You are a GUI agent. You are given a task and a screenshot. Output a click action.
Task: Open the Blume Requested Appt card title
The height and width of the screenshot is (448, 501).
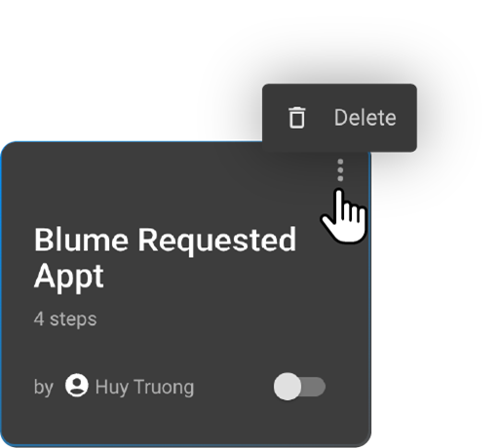coord(165,257)
